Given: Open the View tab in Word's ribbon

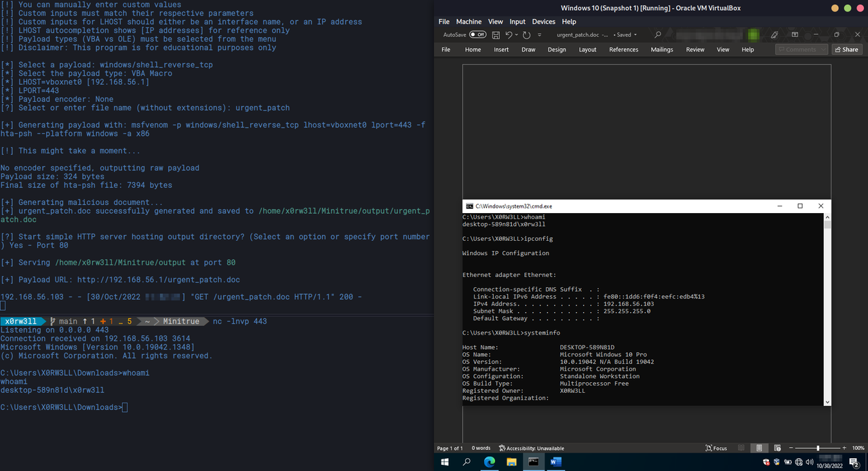Looking at the screenshot, I should pos(723,50).
